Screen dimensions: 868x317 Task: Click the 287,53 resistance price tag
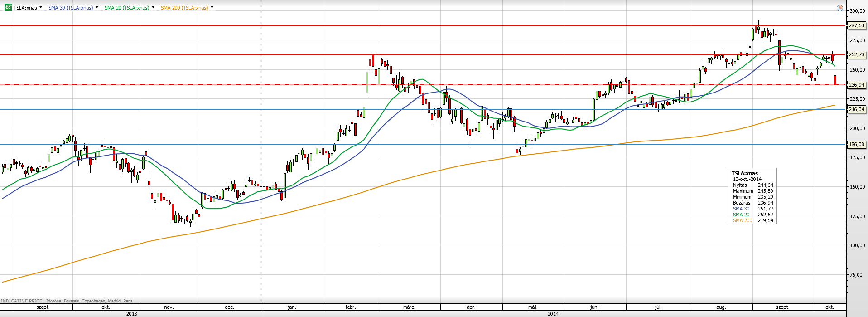click(856, 25)
